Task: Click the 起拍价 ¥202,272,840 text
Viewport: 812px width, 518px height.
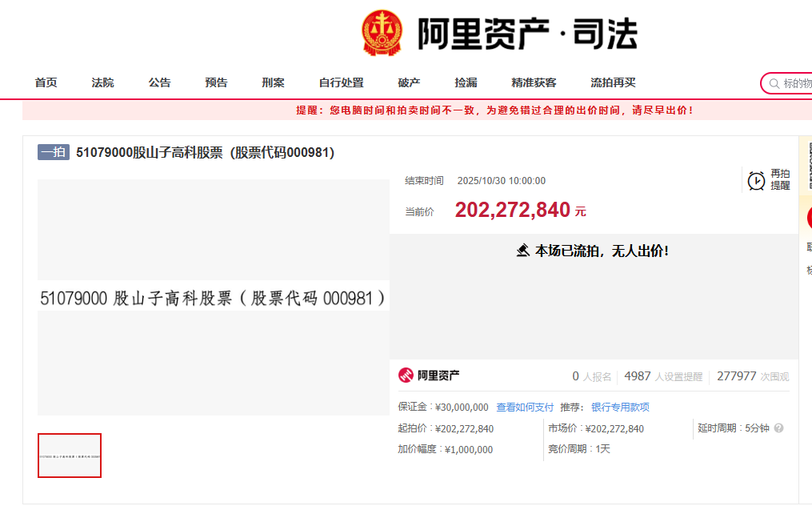Action: (446, 428)
